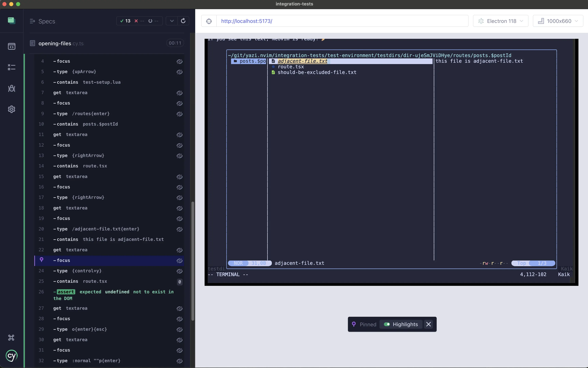
Task: Click hidden-eye icon on type {upArrow} row
Action: coord(179,72)
